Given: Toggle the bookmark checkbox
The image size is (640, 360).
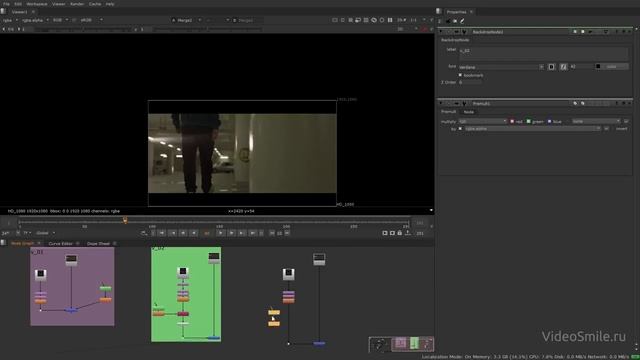Looking at the screenshot, I should 460,75.
